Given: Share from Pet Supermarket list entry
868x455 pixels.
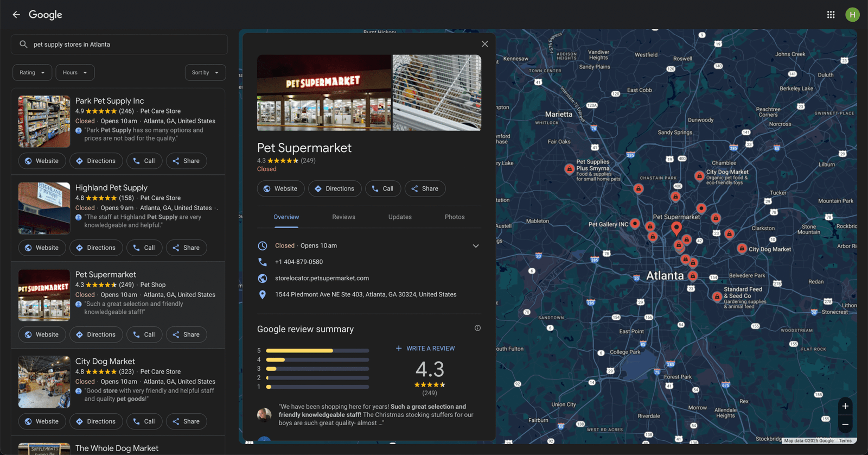Looking at the screenshot, I should (x=186, y=335).
